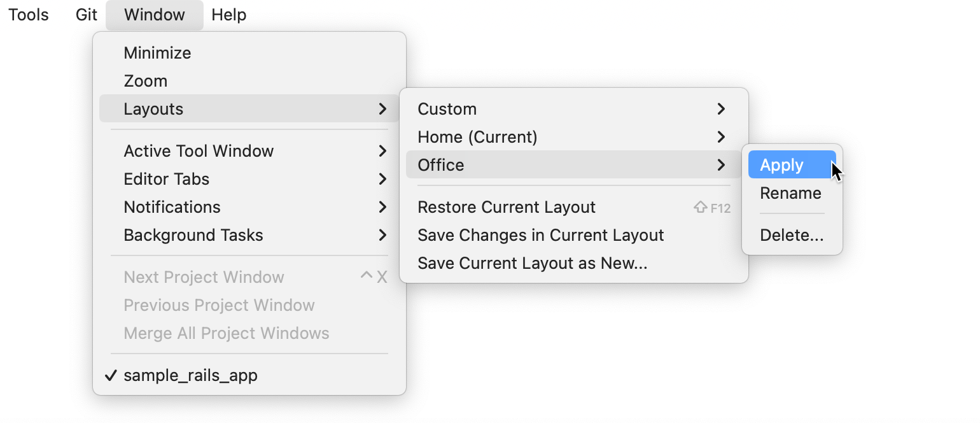
Task: Choose Save Changes in Current Layout
Action: [x=540, y=235]
